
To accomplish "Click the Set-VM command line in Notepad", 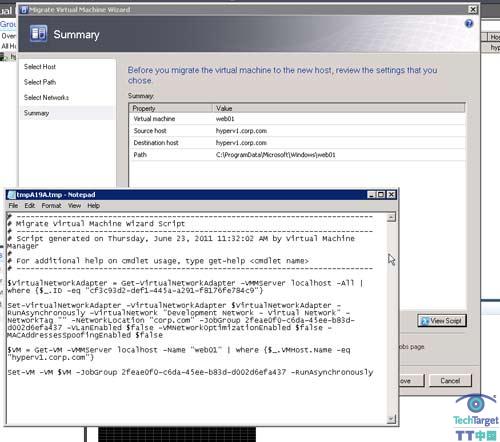I will [x=190, y=372].
